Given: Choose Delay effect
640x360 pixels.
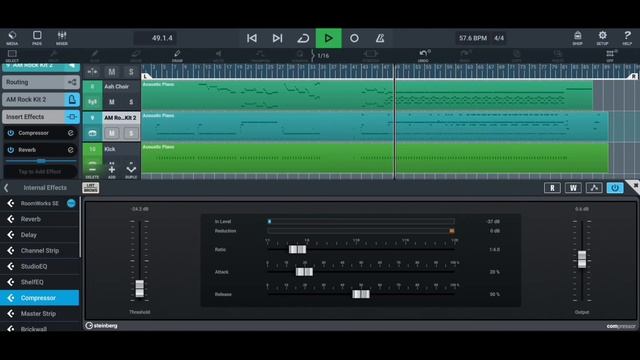Looking at the screenshot, I should point(40,235).
